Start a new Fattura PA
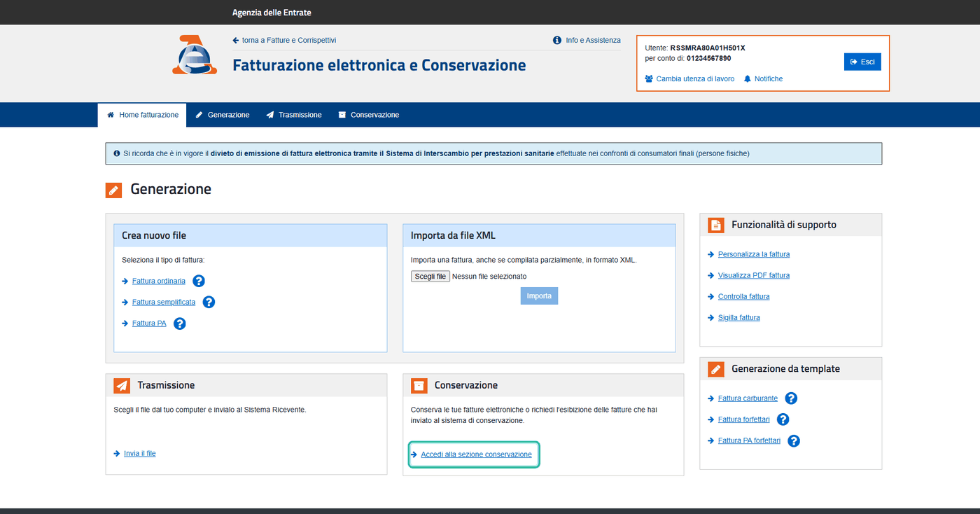The image size is (980, 514). pos(149,323)
